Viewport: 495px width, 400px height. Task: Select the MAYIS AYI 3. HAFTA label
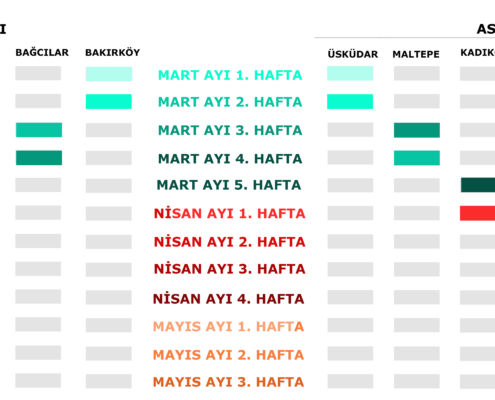coord(228,382)
